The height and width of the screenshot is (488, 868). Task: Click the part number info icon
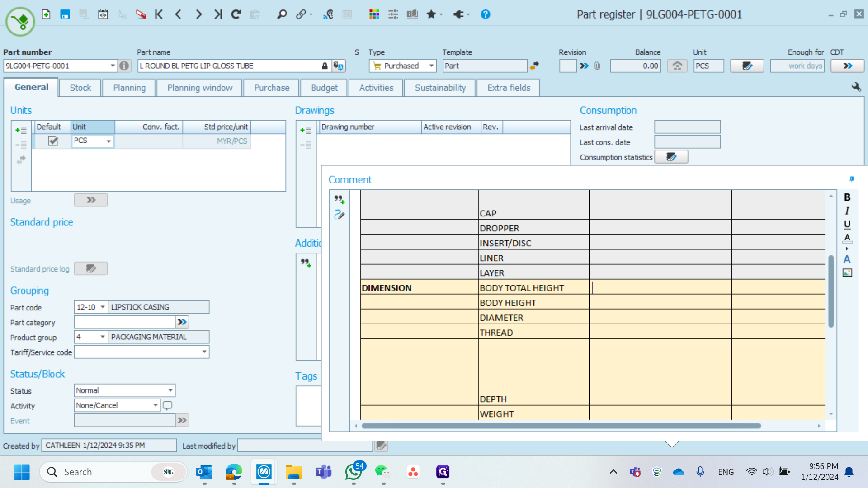pos(124,66)
